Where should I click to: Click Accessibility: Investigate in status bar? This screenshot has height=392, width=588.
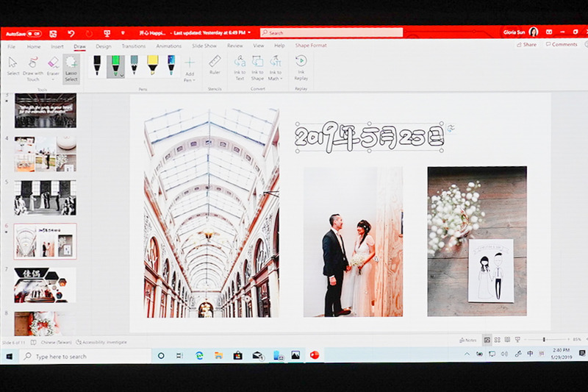coord(101,342)
